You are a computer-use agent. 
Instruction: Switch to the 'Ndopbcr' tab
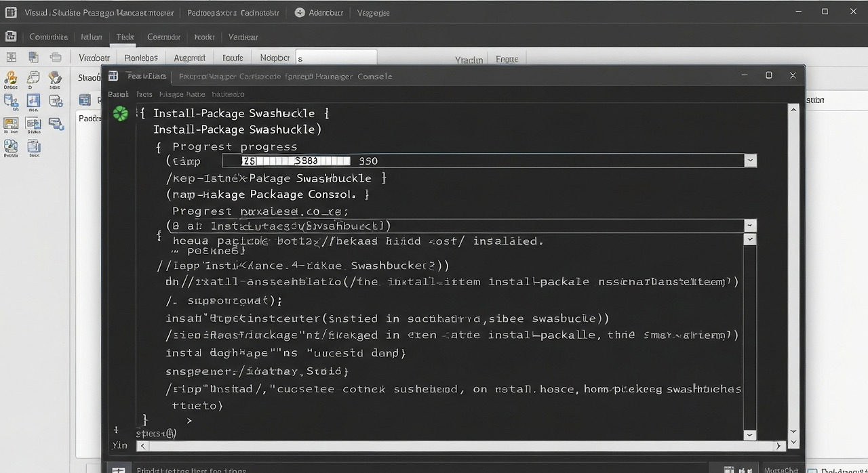pos(275,58)
